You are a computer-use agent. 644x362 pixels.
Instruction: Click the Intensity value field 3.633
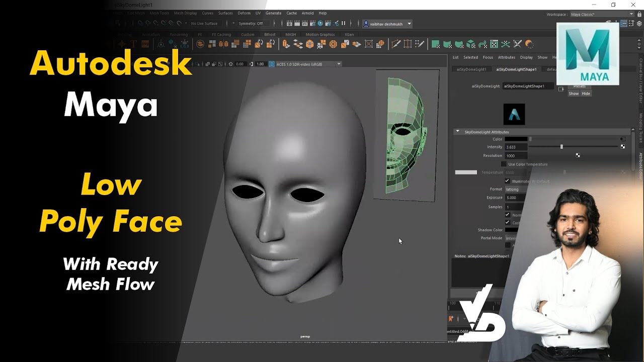click(516, 147)
